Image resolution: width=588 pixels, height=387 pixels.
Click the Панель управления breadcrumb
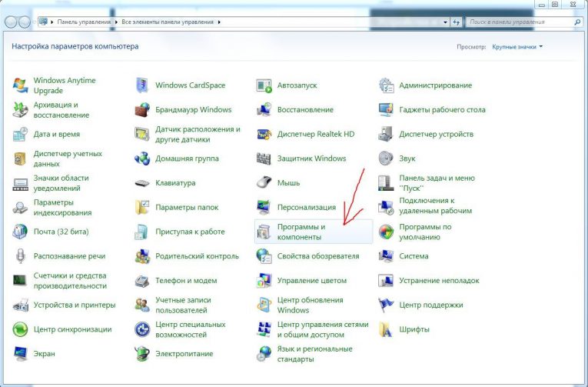[x=84, y=22]
